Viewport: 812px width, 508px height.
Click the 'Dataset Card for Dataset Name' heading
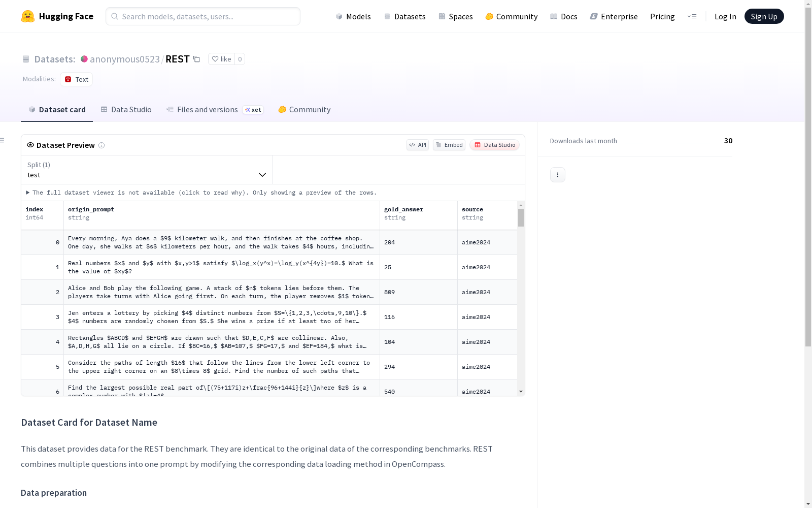89,423
